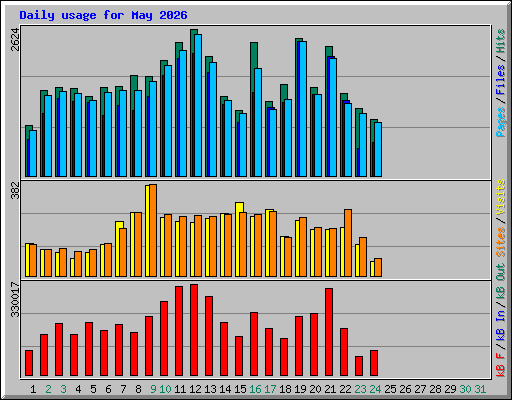Click day 29 on the x-axis

point(450,389)
